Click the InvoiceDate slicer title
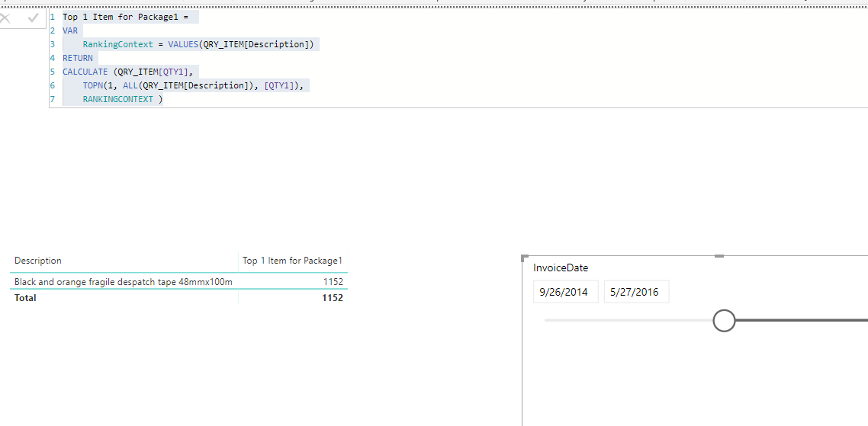The height and width of the screenshot is (426, 868). tap(561, 267)
